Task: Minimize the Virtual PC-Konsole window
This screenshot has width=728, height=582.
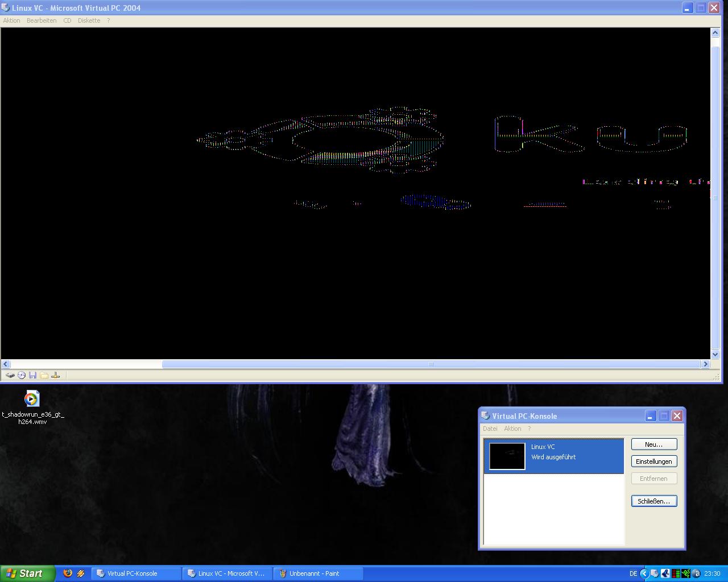Action: (x=650, y=416)
